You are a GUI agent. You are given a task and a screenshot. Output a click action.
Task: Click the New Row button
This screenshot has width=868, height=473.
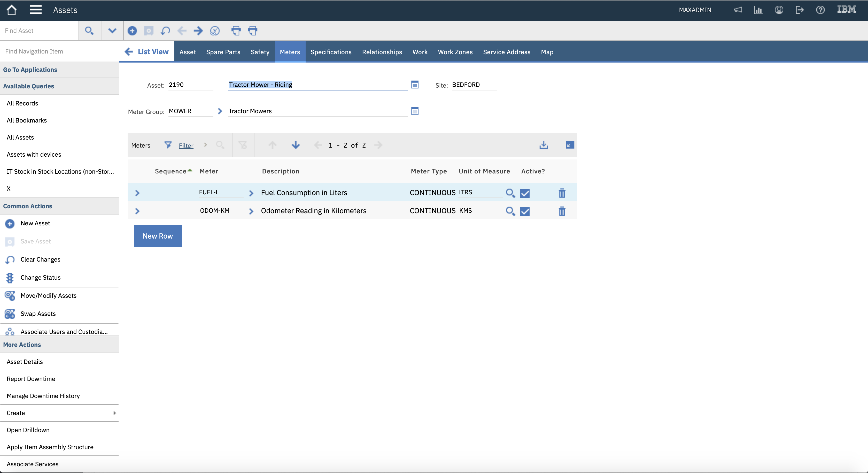tap(157, 236)
